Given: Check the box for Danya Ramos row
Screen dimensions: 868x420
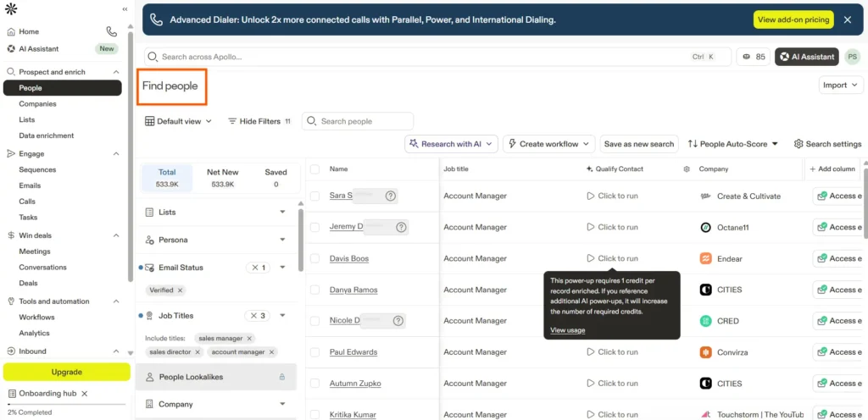Looking at the screenshot, I should point(315,290).
